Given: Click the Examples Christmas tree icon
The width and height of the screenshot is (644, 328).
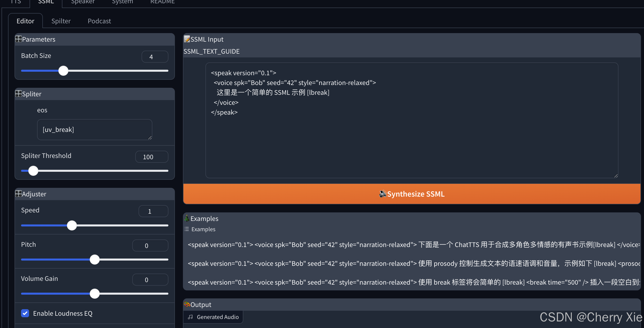Looking at the screenshot, I should click(187, 218).
